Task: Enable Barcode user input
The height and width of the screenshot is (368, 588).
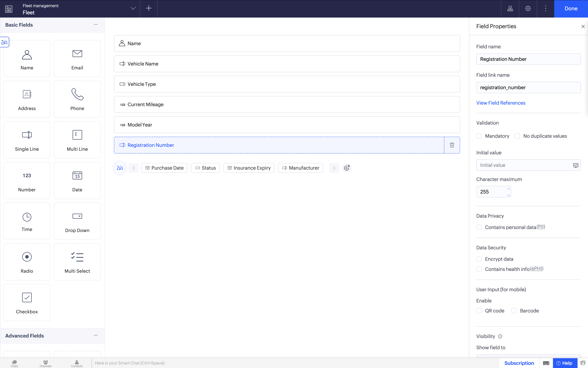Action: point(514,311)
